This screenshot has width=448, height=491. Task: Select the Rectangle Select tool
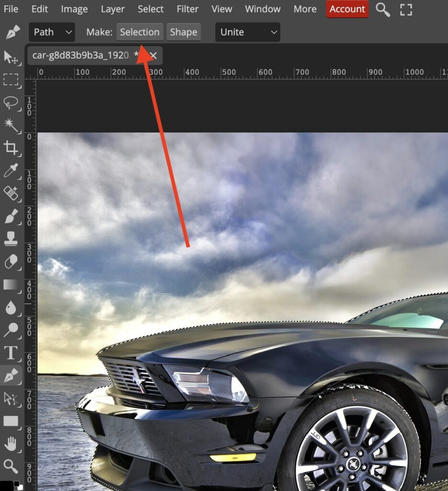[11, 80]
